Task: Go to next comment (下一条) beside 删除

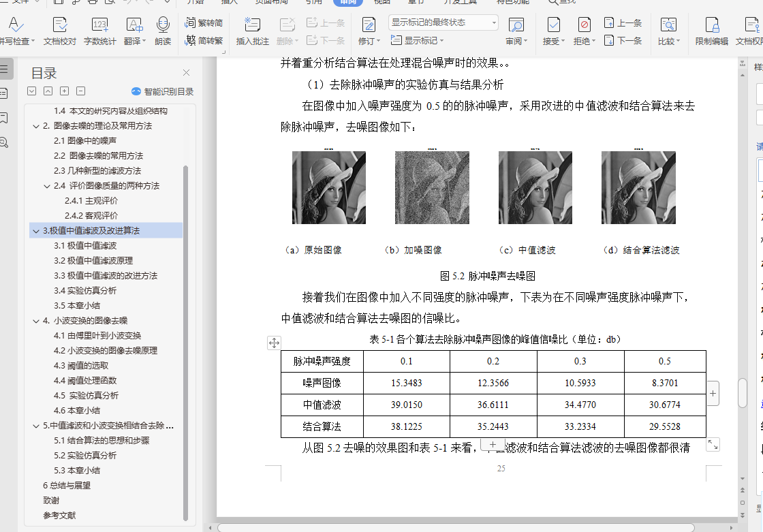Action: [326, 40]
